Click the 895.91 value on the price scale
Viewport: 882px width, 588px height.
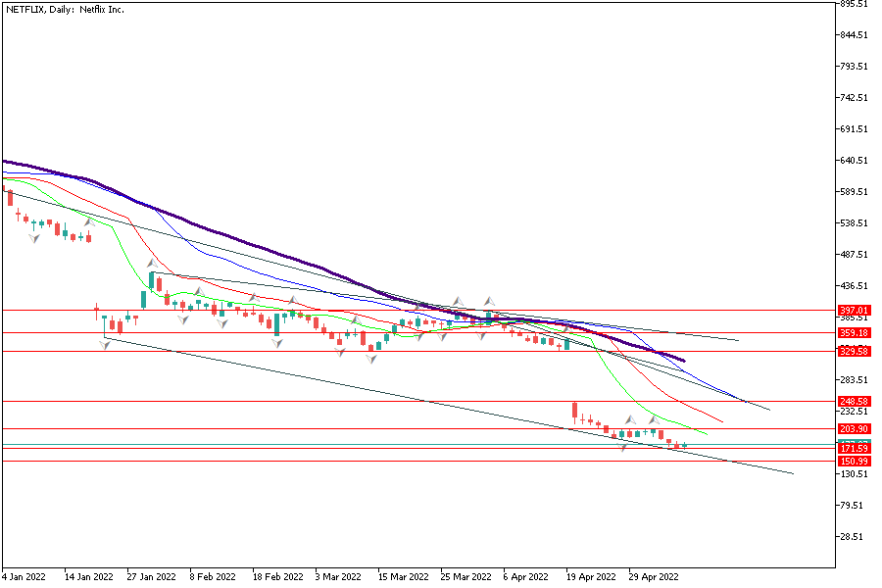[856, 4]
